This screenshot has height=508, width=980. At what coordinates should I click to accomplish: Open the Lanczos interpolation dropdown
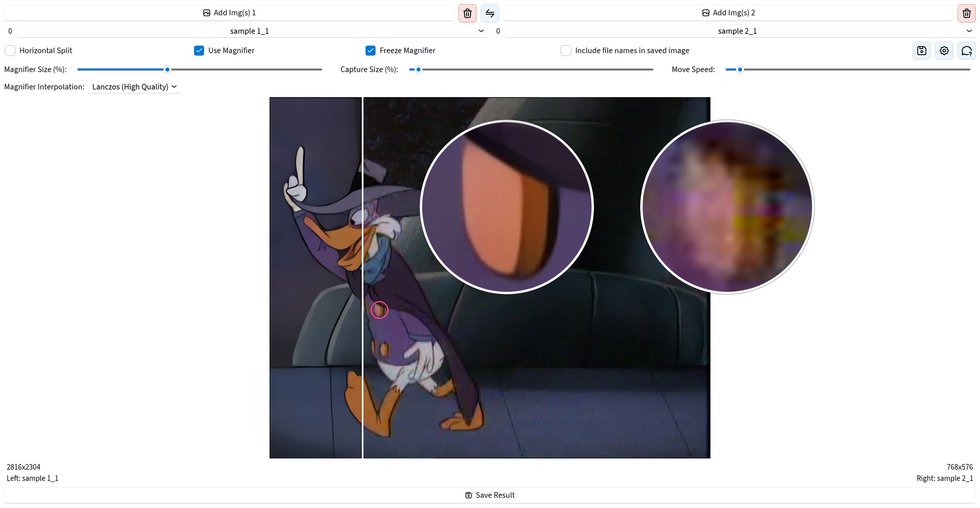(134, 86)
